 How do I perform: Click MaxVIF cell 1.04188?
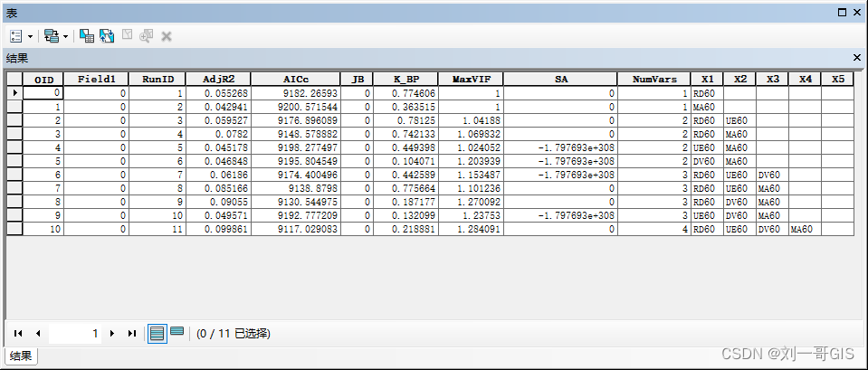click(471, 120)
